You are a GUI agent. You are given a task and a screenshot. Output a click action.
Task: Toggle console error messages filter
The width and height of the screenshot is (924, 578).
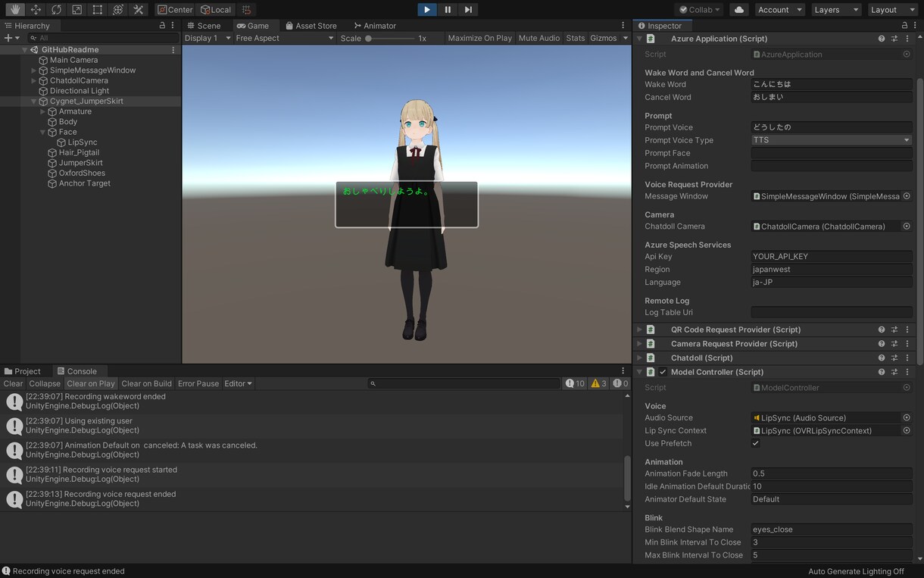coord(620,383)
